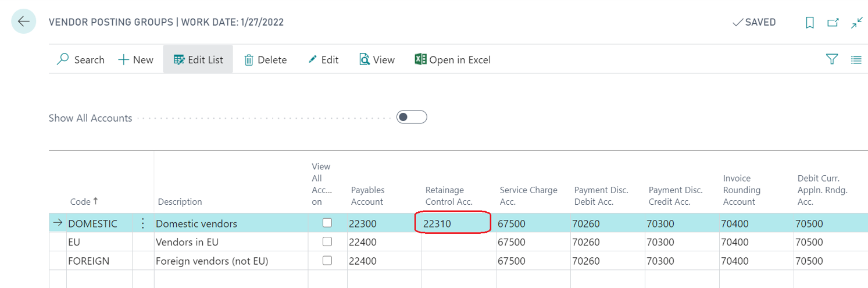The image size is (868, 288).
Task: Open the filter pane icon
Action: [x=832, y=59]
